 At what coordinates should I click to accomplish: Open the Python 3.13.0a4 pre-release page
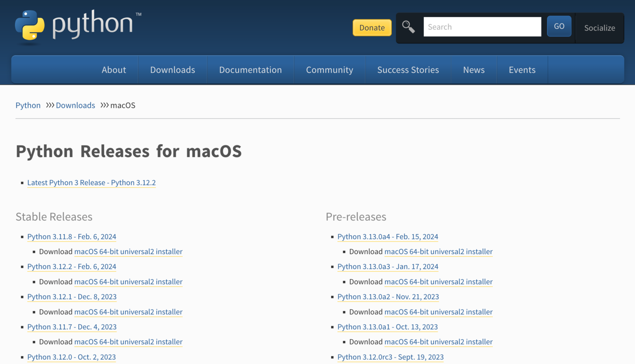(388, 236)
